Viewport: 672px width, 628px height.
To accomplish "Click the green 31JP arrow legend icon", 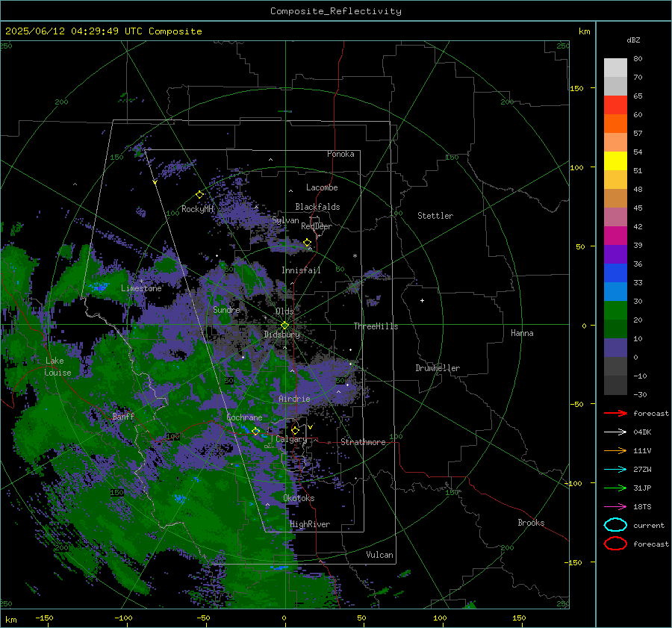I will coord(615,488).
